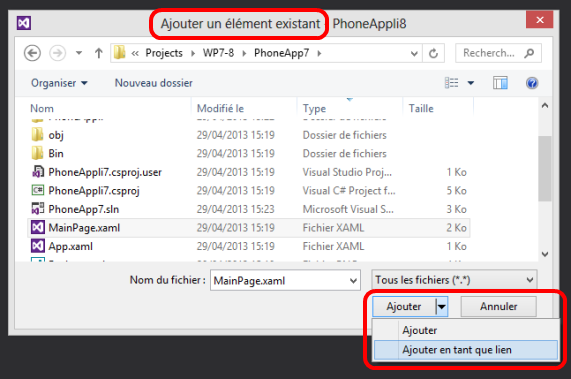The image size is (571, 379).
Task: Refresh the current folder view
Action: coord(433,54)
